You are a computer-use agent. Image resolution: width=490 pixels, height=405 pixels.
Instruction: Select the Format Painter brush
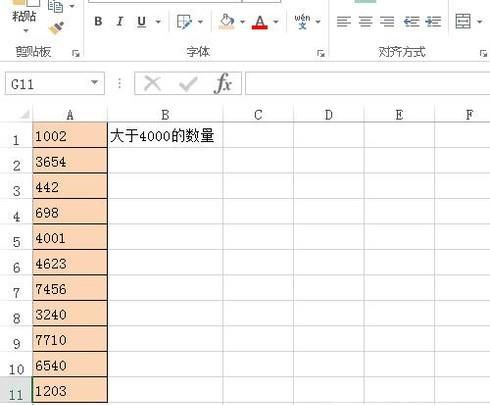[x=56, y=28]
